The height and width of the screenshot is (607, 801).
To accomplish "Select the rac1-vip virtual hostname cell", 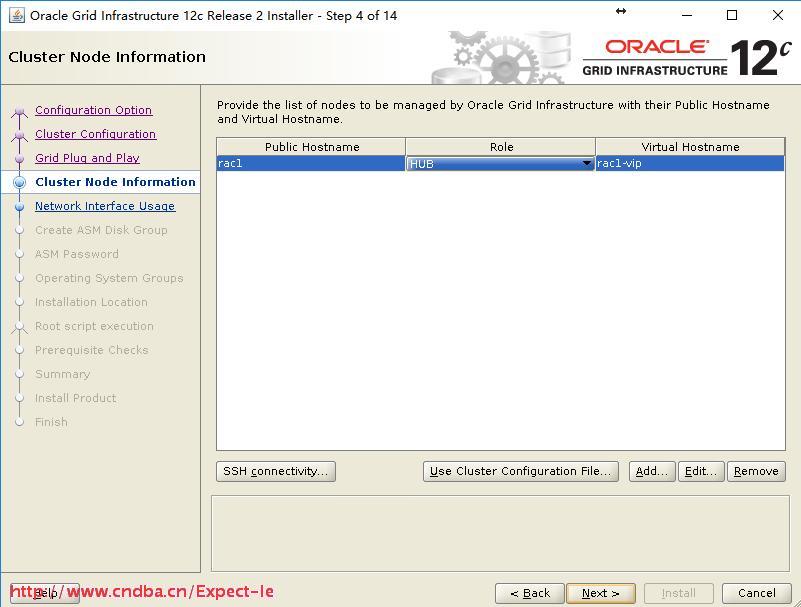I will (690, 164).
